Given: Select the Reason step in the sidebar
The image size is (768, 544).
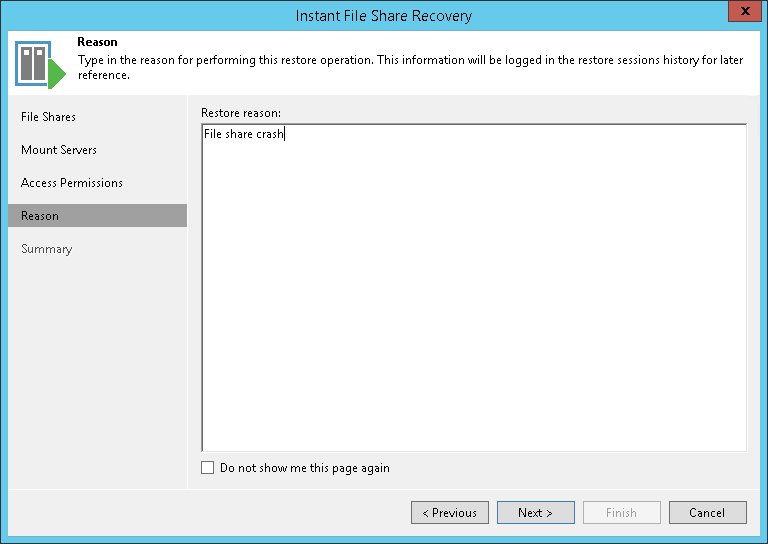Looking at the screenshot, I should pyautogui.click(x=40, y=216).
